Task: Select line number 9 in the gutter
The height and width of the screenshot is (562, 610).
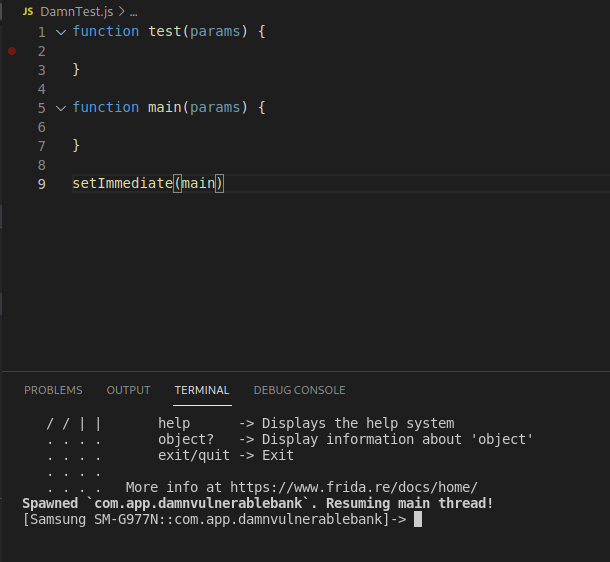Action: pyautogui.click(x=41, y=184)
